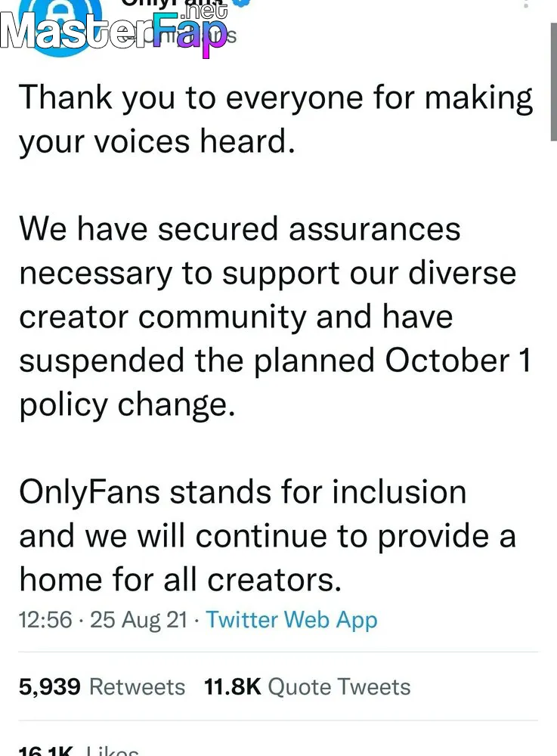Click the 'OnlyFans stands for inclusion' line

click(243, 492)
